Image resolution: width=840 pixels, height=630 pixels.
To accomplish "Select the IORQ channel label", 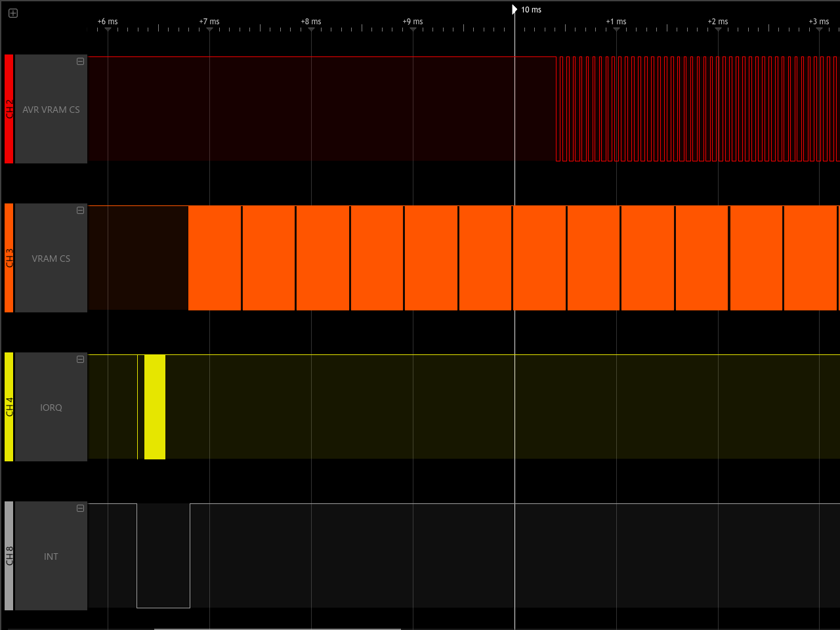I will [51, 408].
